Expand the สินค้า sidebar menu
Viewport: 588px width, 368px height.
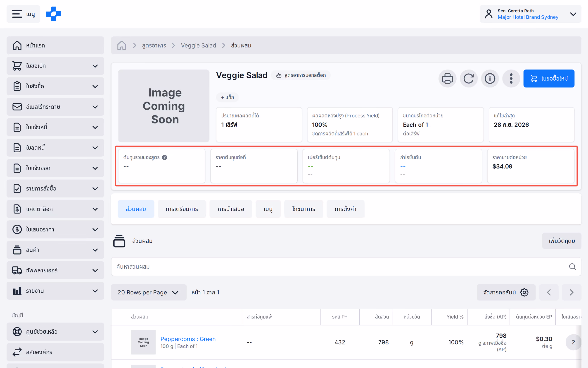point(55,250)
